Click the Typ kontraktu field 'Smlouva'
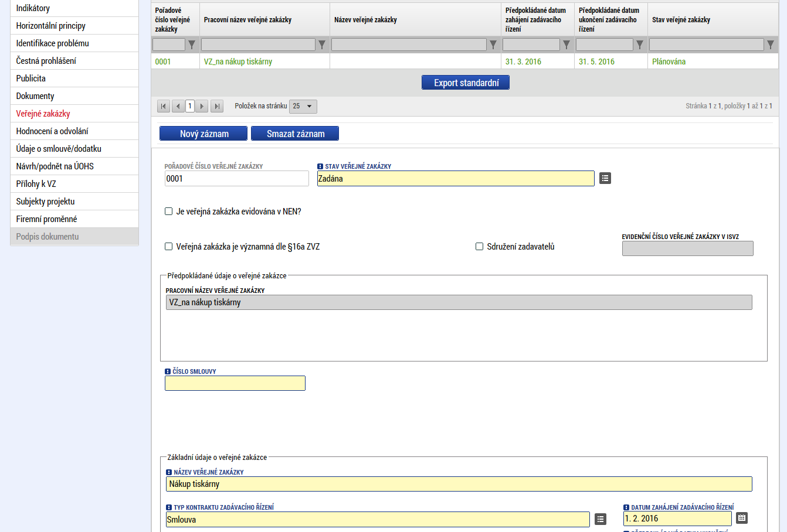 click(x=378, y=519)
